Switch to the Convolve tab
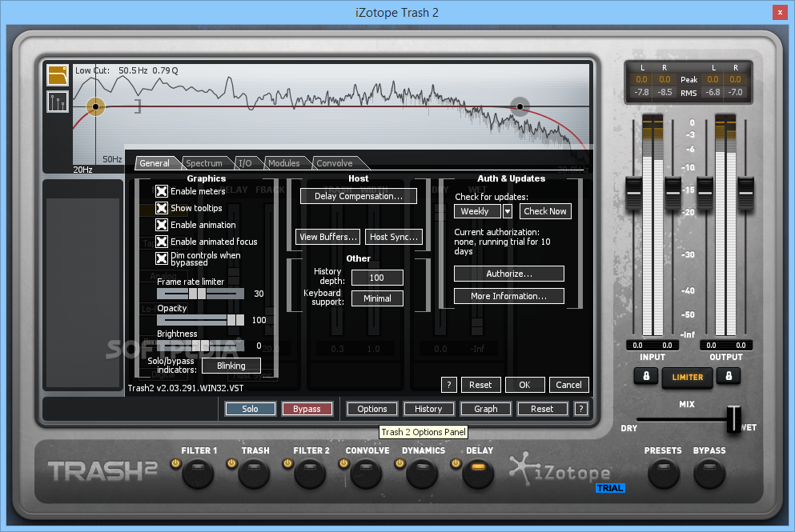The width and height of the screenshot is (795, 532). (x=335, y=163)
